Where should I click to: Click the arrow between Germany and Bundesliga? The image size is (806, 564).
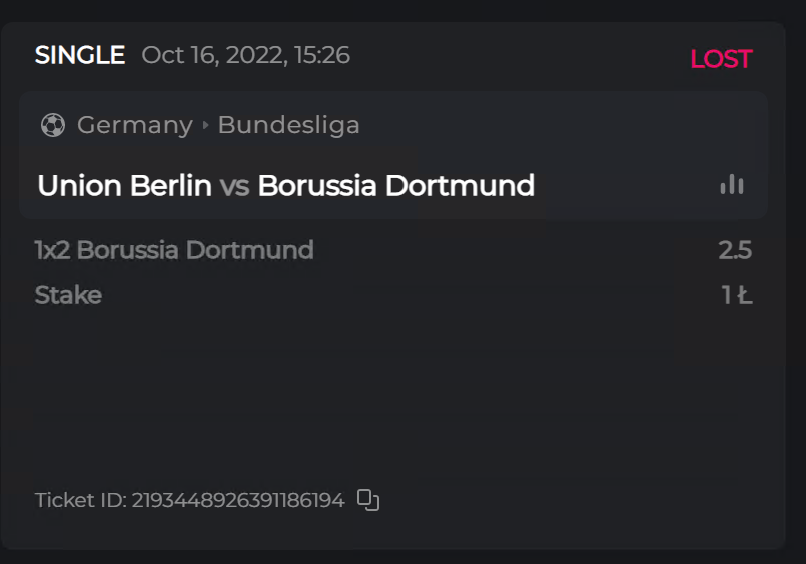pyautogui.click(x=205, y=125)
